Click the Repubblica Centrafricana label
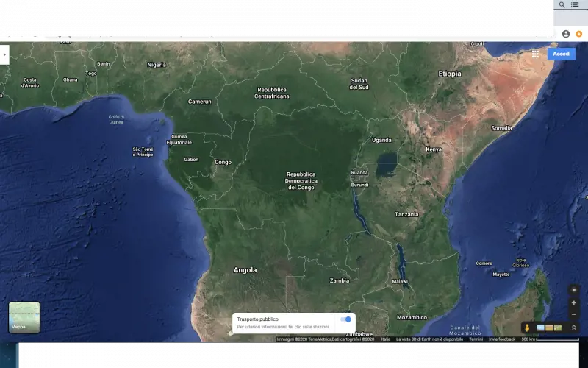This screenshot has height=368, width=588. 272,93
